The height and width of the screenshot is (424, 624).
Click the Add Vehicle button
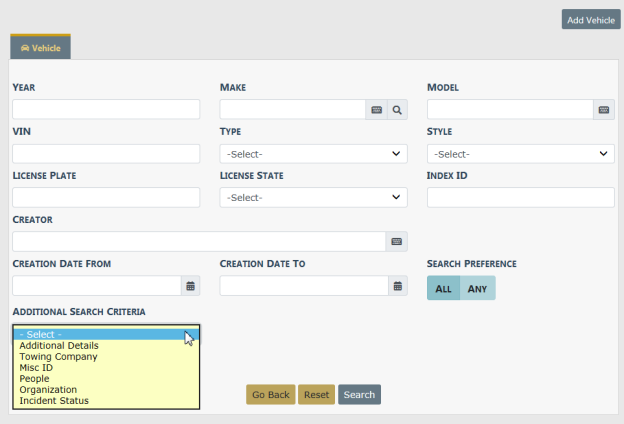tap(590, 20)
